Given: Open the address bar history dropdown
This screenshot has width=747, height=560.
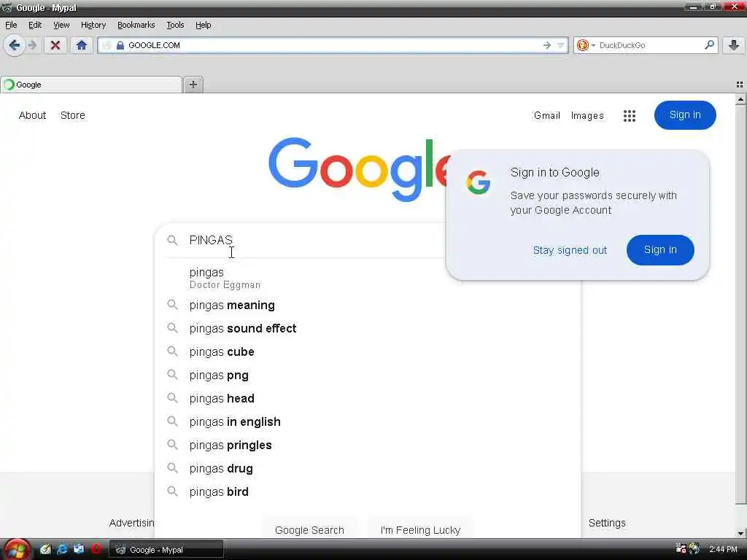Looking at the screenshot, I should click(561, 45).
